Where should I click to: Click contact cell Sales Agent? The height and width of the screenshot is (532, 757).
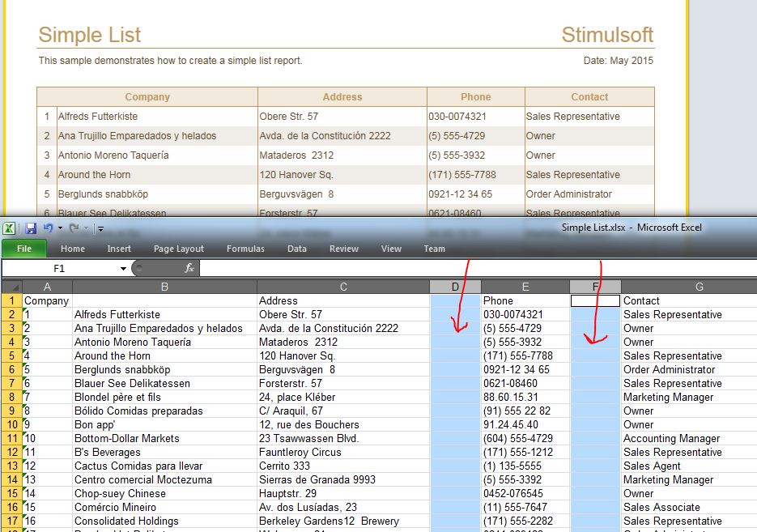[690, 466]
